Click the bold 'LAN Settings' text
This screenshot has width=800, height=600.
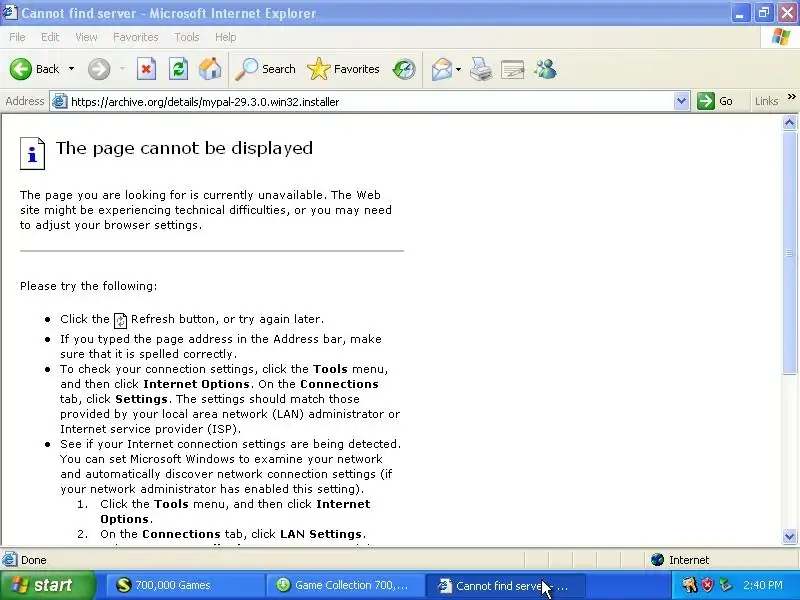pyautogui.click(x=321, y=534)
